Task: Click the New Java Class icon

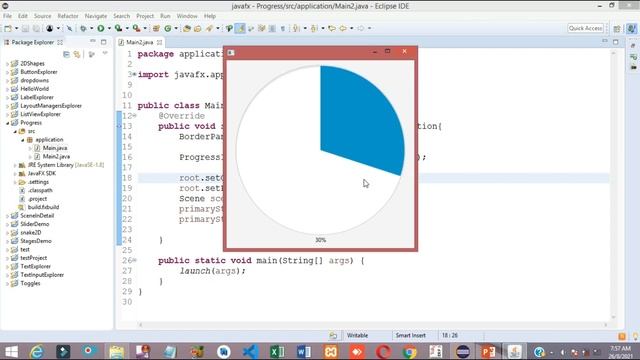Action: point(168,29)
